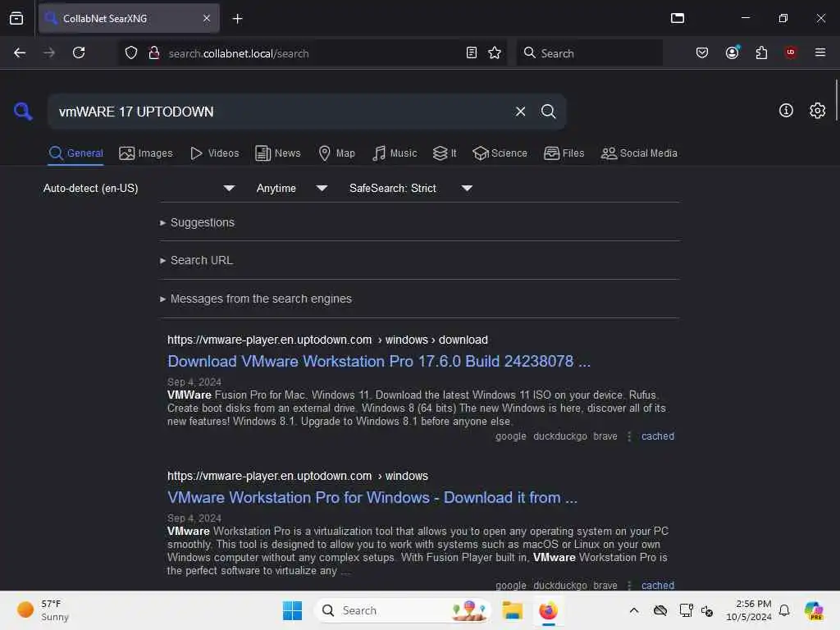Open a new browser tab

[237, 18]
